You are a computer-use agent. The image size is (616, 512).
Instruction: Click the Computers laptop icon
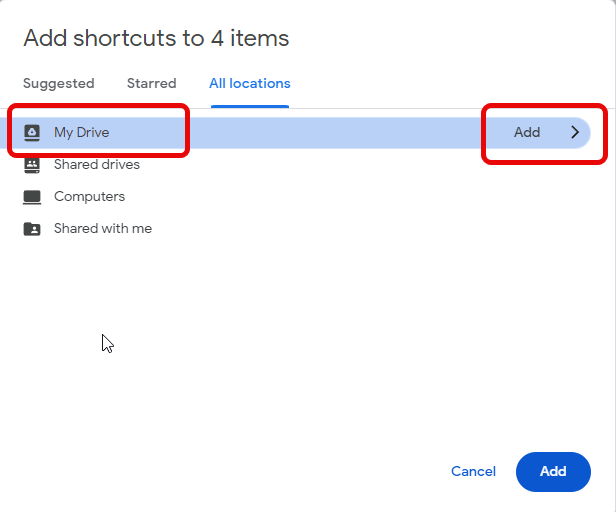click(32, 196)
